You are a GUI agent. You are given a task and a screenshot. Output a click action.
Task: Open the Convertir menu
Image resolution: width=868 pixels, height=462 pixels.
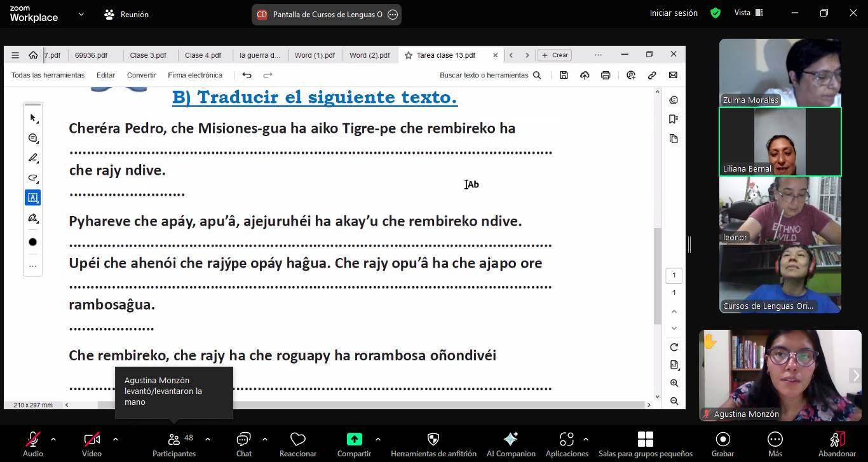[141, 75]
